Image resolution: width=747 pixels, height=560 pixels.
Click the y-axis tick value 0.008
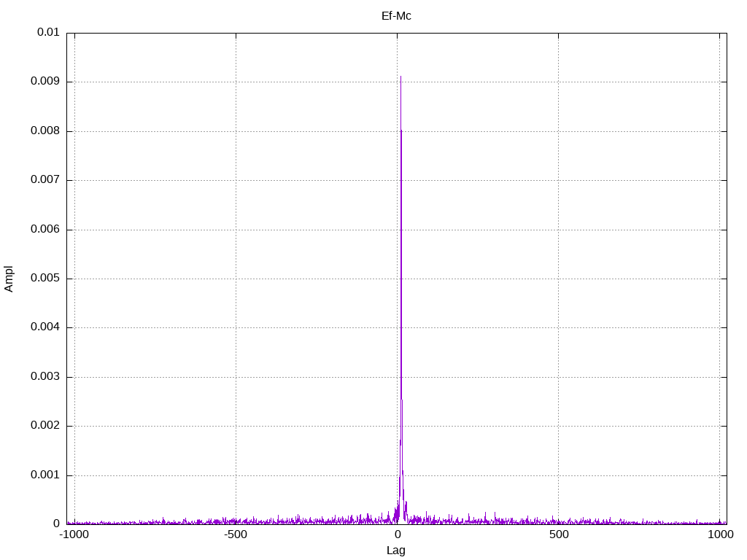(x=45, y=131)
